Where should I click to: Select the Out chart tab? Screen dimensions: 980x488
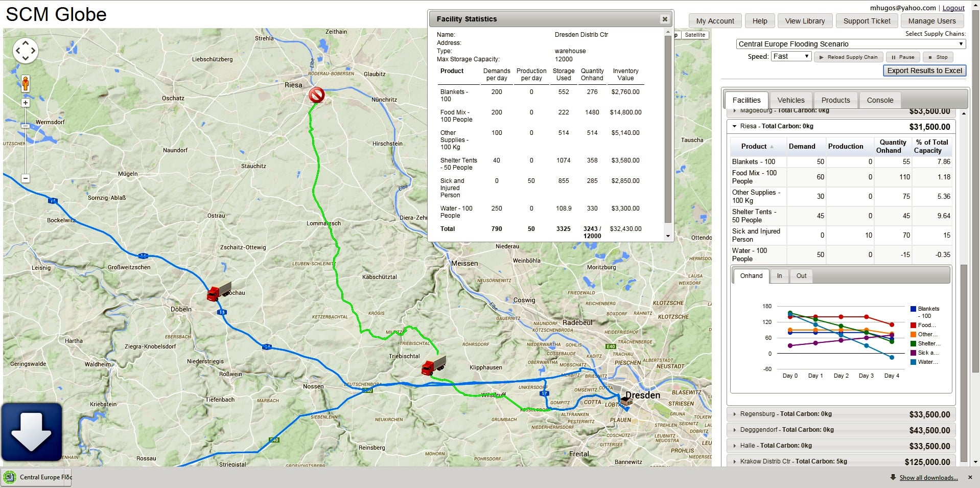801,276
